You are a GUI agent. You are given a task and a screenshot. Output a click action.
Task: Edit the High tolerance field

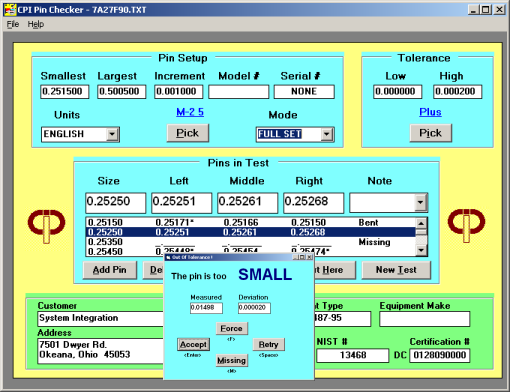coord(458,92)
